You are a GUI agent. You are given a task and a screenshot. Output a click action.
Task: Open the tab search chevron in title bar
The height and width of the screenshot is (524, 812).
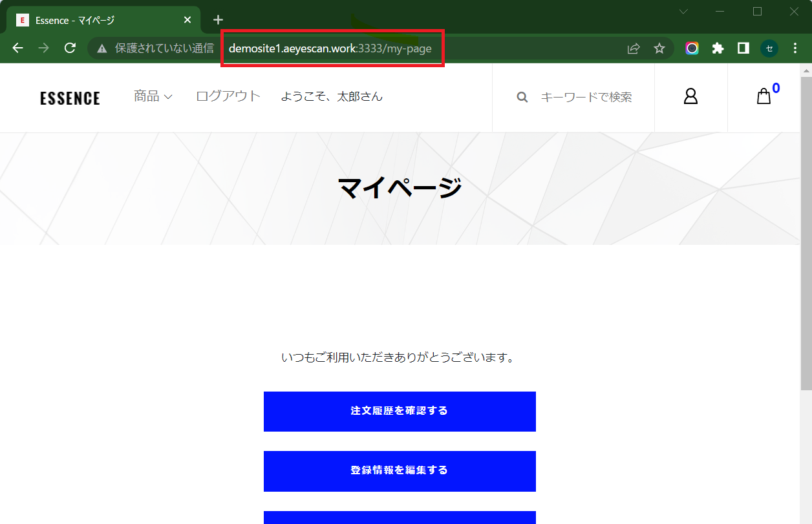point(683,12)
